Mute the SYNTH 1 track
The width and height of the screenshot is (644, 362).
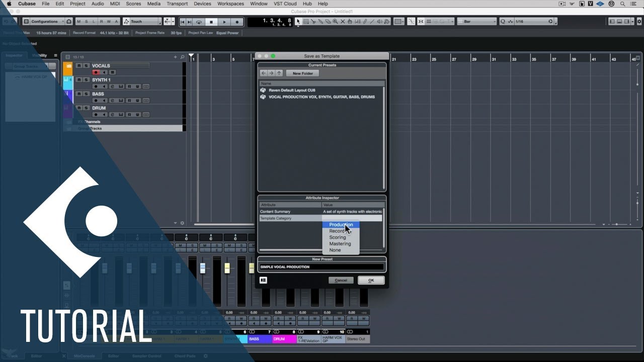pyautogui.click(x=79, y=80)
